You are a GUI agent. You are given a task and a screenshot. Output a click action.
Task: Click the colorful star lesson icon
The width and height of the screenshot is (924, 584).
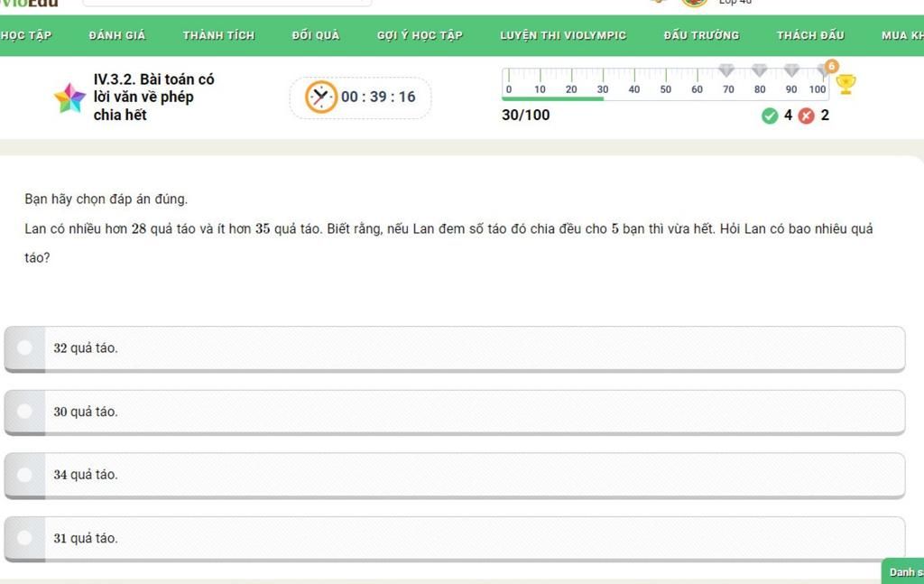tap(69, 97)
